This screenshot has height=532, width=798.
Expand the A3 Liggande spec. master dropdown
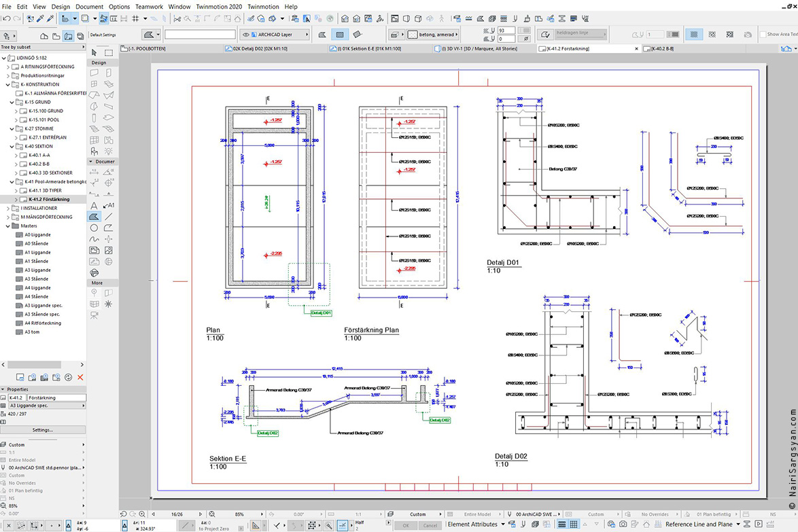pos(43,406)
